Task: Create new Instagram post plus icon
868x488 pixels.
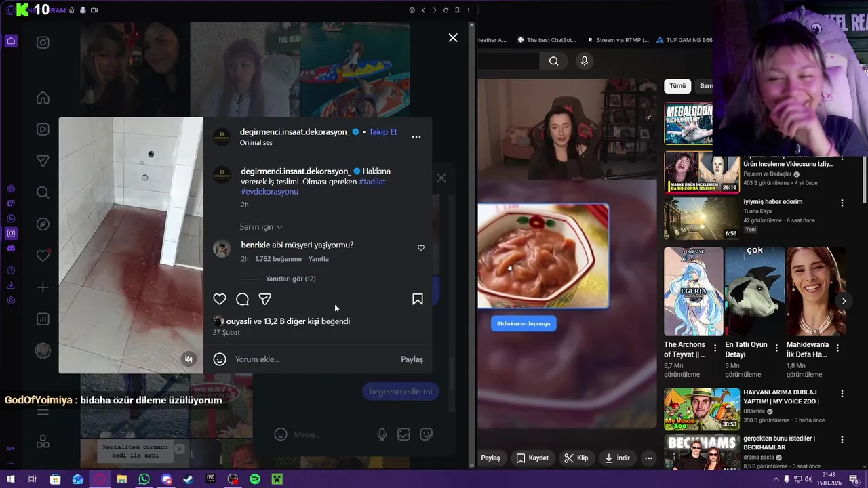Action: (43, 287)
